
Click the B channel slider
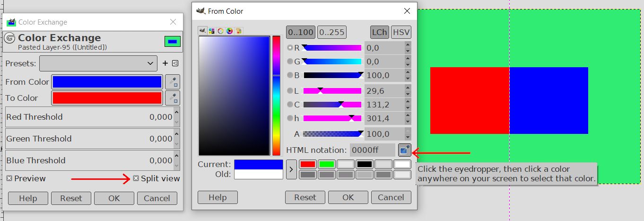pyautogui.click(x=332, y=75)
